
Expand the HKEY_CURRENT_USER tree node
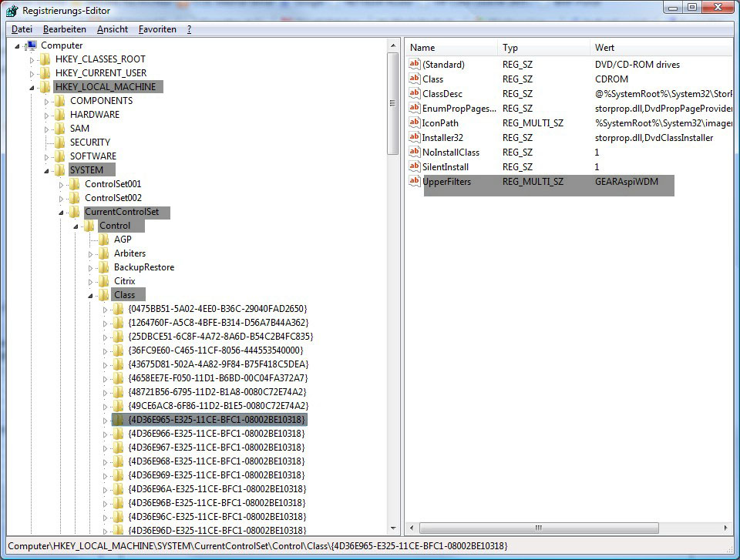pyautogui.click(x=32, y=73)
